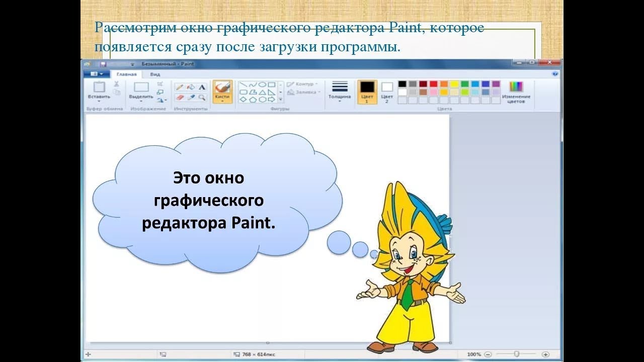Image resolution: width=644 pixels, height=362 pixels.
Task: Click the white drawing canvas area
Action: tap(267, 229)
